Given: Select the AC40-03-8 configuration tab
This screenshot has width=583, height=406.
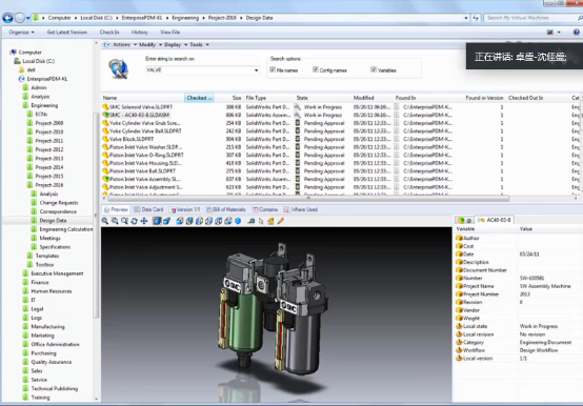Looking at the screenshot, I should click(495, 220).
